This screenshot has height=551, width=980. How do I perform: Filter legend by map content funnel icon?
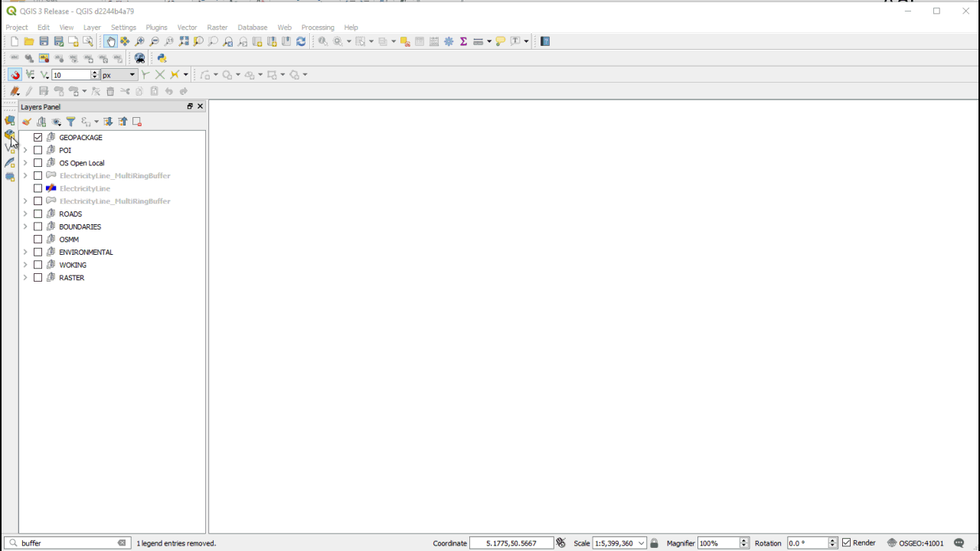tap(70, 122)
